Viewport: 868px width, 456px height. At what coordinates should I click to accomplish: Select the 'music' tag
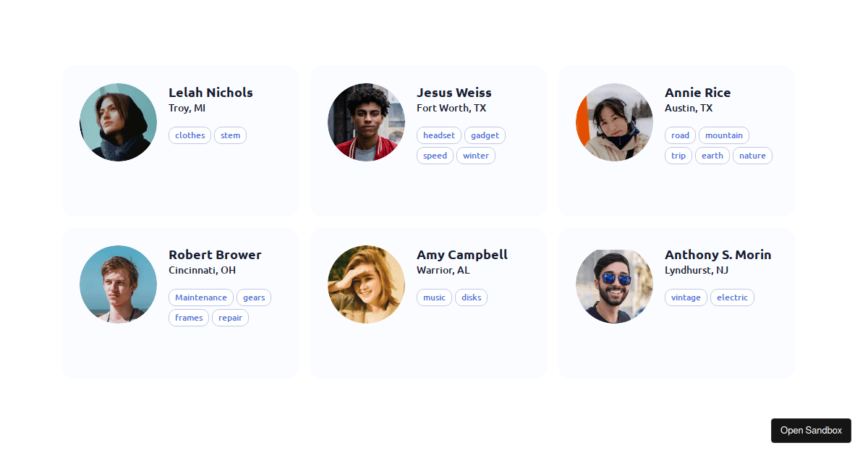click(434, 297)
